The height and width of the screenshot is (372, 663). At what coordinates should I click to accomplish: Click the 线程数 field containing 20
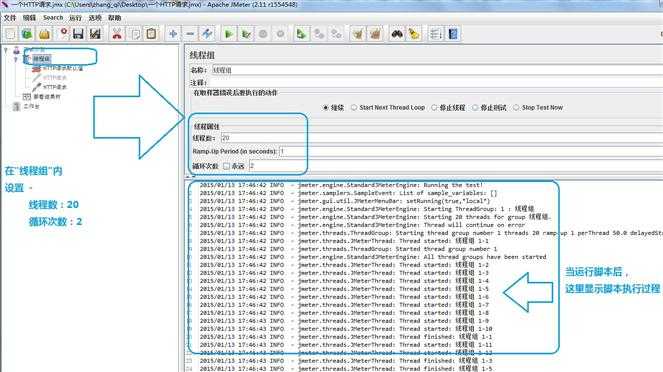[441, 138]
